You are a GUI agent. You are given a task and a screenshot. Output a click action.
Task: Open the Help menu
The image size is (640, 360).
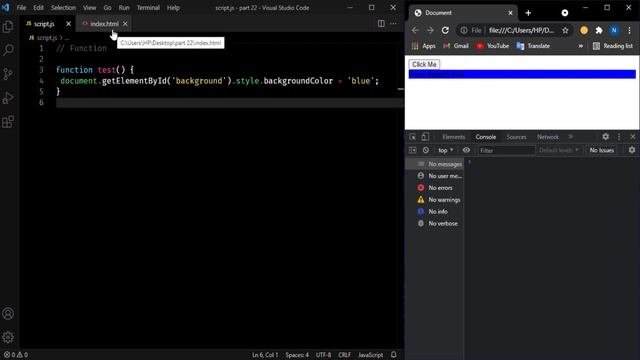click(173, 8)
